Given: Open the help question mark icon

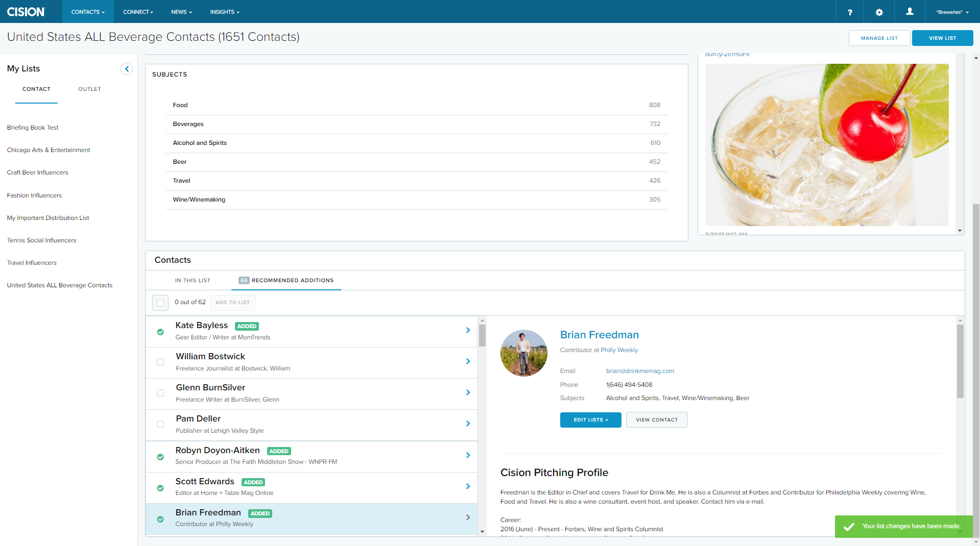Looking at the screenshot, I should tap(850, 12).
